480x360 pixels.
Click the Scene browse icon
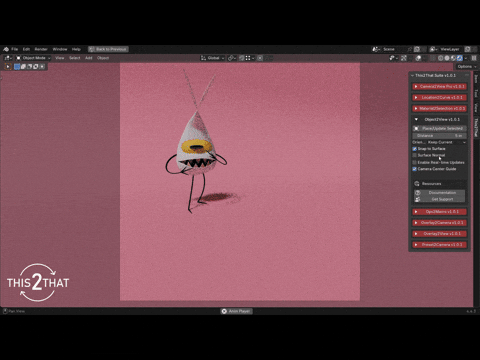point(376,49)
